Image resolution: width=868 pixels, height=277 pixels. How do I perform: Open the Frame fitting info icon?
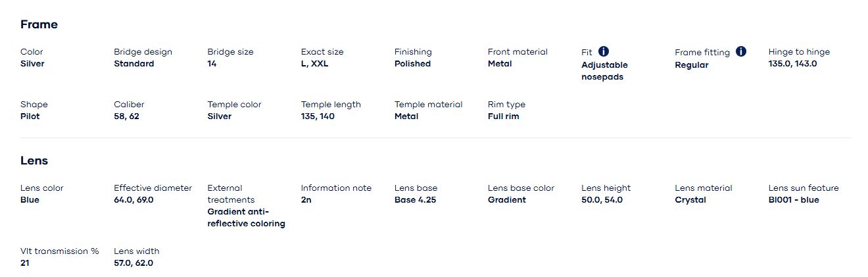tap(741, 51)
